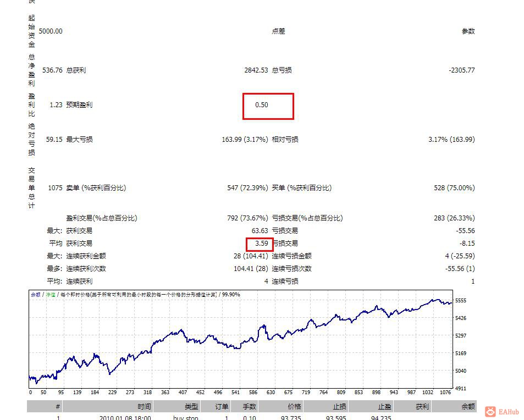Select the 连续获利次数 label
Viewport: 524px width, 420px height.
click(86, 269)
